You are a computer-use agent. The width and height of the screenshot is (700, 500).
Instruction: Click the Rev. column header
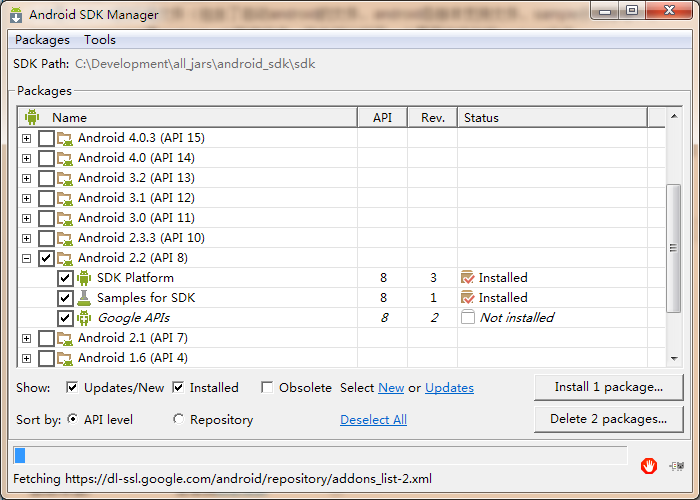click(433, 117)
